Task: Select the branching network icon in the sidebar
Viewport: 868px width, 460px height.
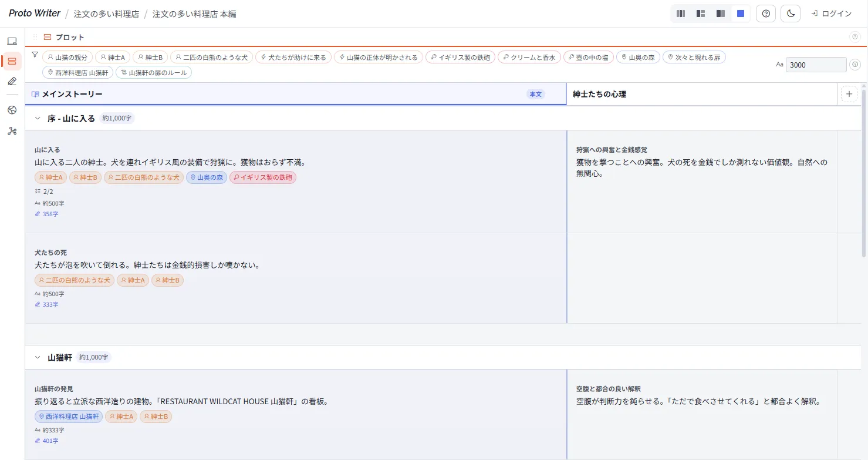Action: tap(12, 132)
